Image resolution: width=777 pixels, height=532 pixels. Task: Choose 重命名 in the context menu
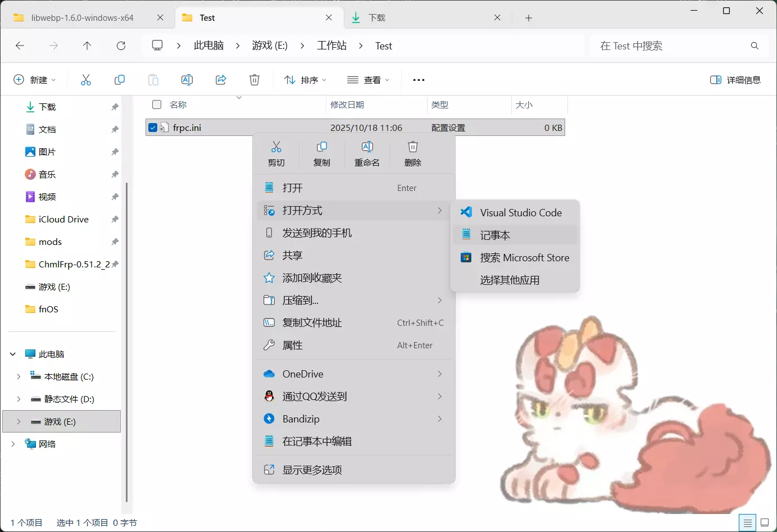pyautogui.click(x=367, y=154)
